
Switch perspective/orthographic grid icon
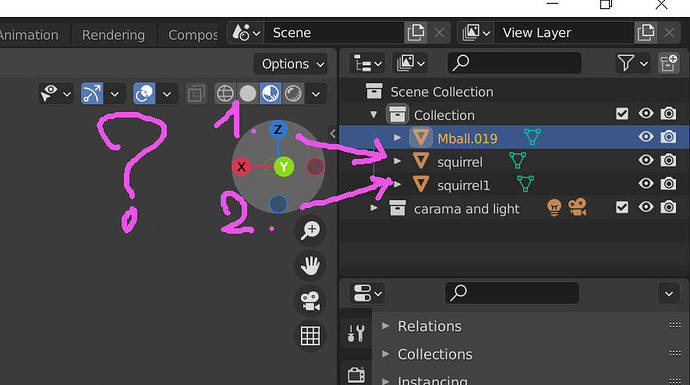click(x=310, y=336)
